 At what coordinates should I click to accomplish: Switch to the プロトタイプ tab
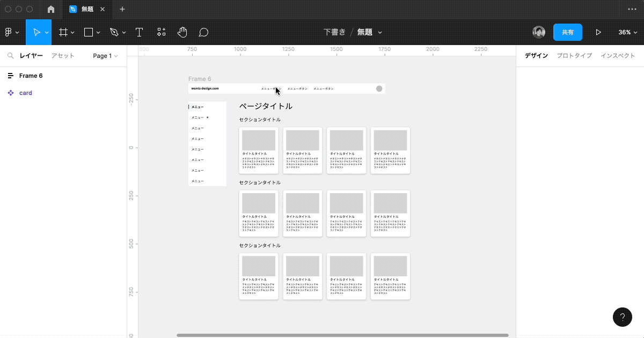click(574, 55)
